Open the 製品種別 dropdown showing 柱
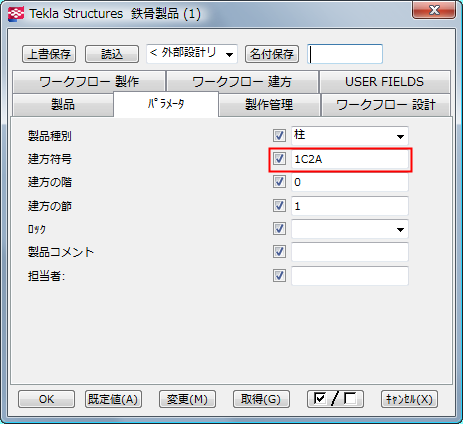The width and height of the screenshot is (463, 424). point(350,136)
